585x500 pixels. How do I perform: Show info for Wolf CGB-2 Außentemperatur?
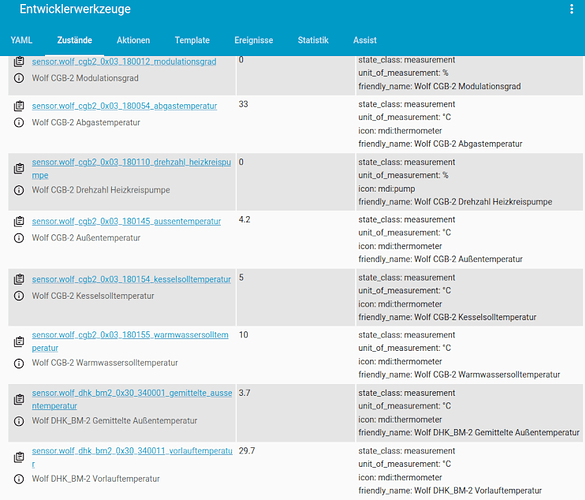coord(19,238)
